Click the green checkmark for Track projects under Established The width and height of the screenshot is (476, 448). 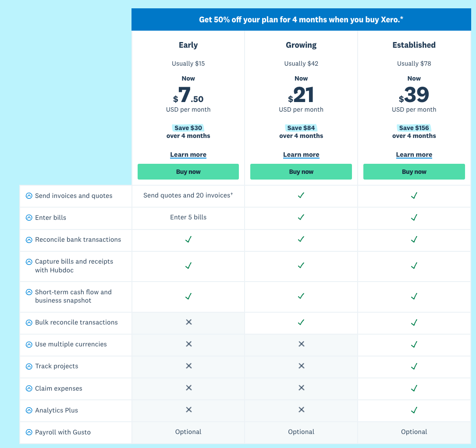[414, 367]
